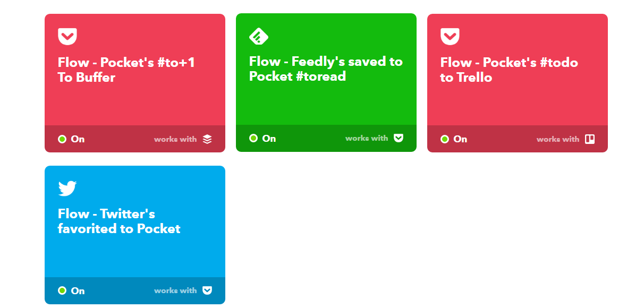Click "works with" text on the Feedly card
The image size is (644, 308).
367,138
